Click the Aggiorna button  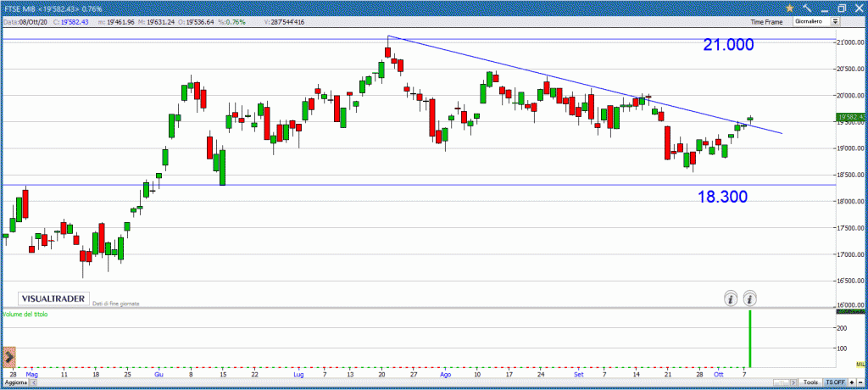15,383
